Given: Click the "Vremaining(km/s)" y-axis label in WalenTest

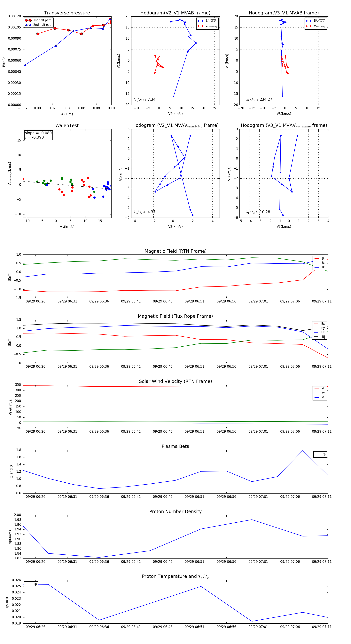Looking at the screenshot, I should 10,173.
